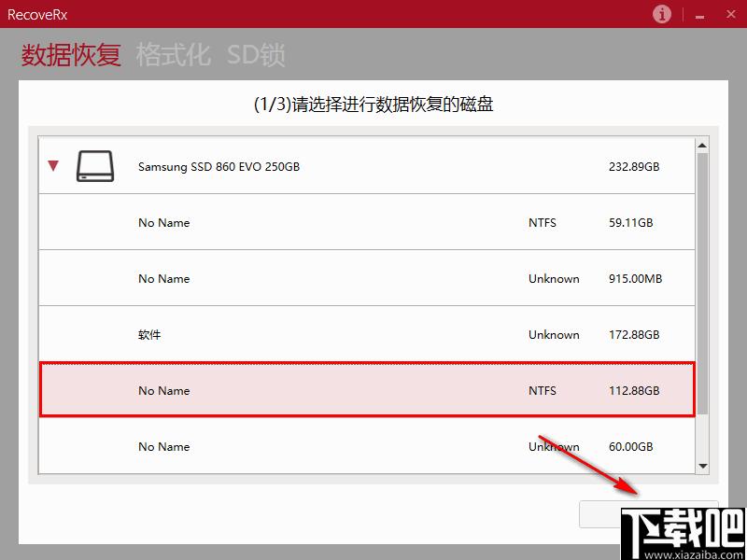This screenshot has width=747, height=560.
Task: Switch to the 格式化 tab
Action: point(173,55)
